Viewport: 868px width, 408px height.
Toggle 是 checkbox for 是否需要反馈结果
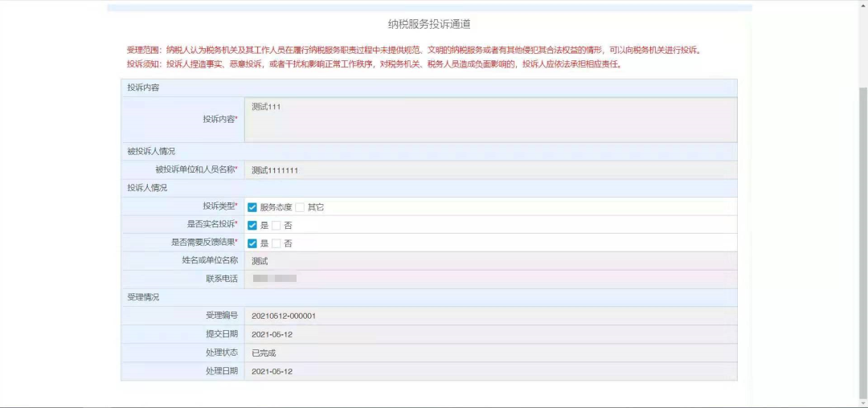click(x=252, y=243)
